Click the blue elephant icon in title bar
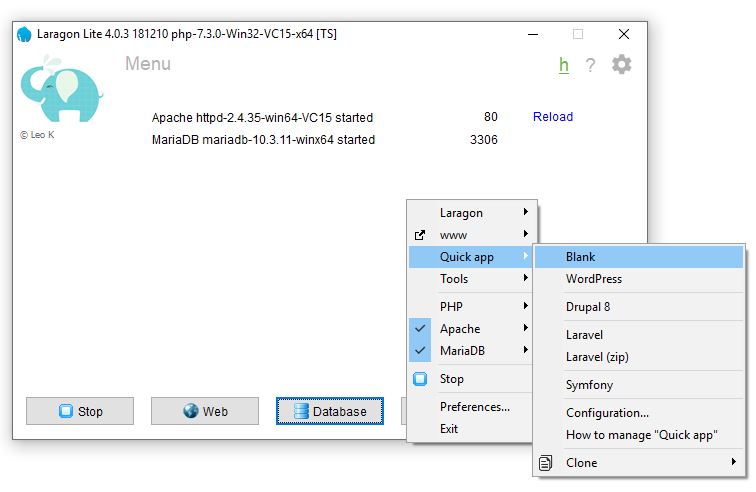This screenshot has width=756, height=492. click(x=24, y=34)
